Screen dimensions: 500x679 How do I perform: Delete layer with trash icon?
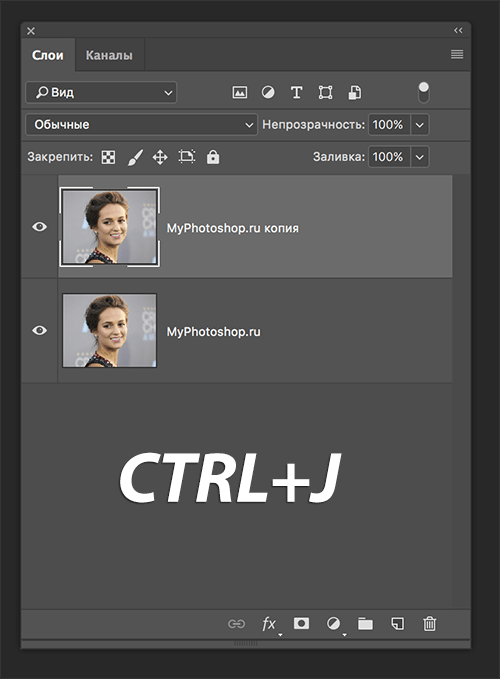click(429, 624)
